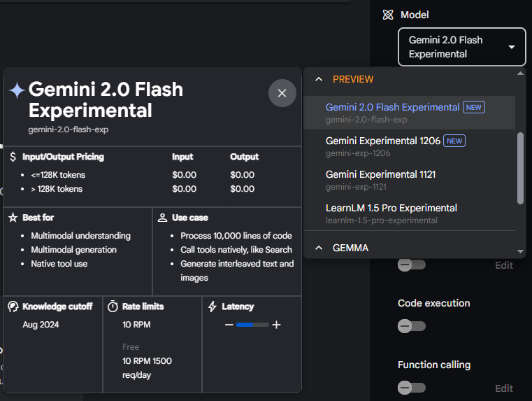Close the Gemini 2.0 Flash Experimental info card
Viewport: 532px width, 401px height.
pyautogui.click(x=282, y=93)
